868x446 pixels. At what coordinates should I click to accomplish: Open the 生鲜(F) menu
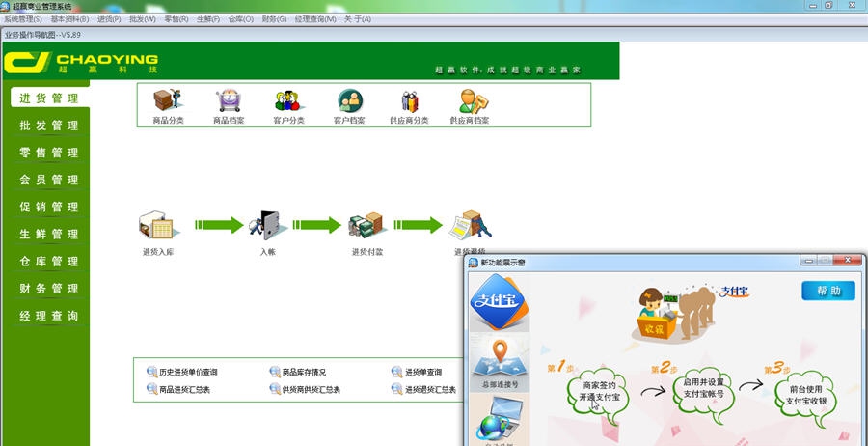pos(208,19)
